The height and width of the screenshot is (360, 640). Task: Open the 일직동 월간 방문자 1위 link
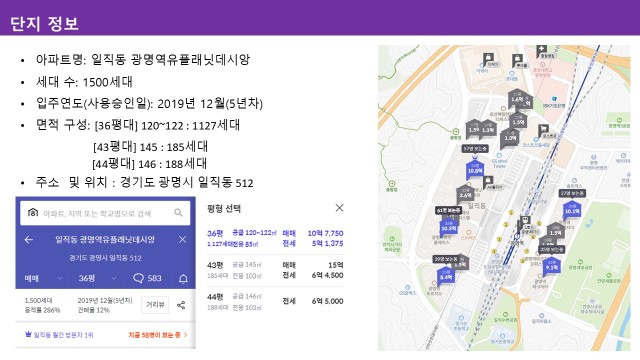[59, 335]
